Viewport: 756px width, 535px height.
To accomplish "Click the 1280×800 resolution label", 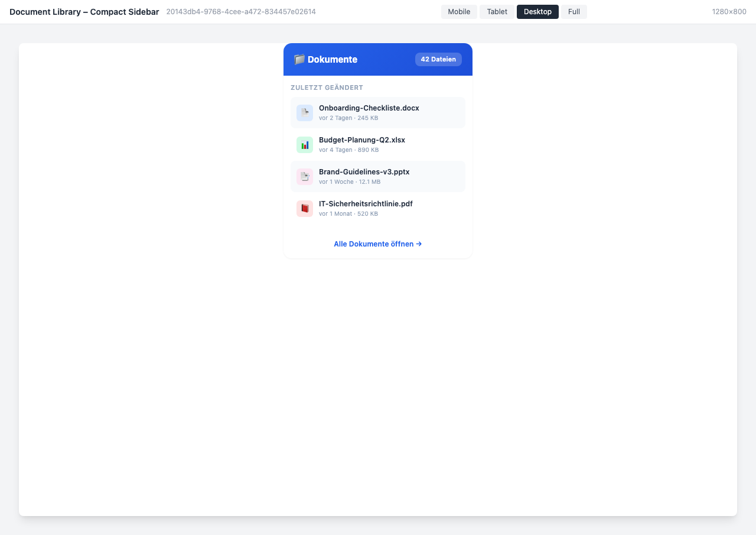I will point(729,11).
